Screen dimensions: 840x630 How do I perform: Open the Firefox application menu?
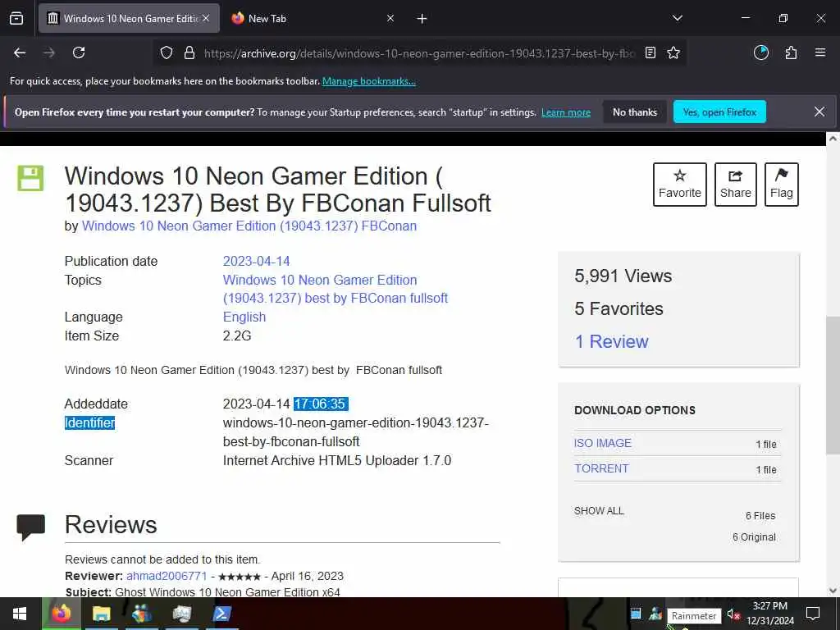point(819,52)
